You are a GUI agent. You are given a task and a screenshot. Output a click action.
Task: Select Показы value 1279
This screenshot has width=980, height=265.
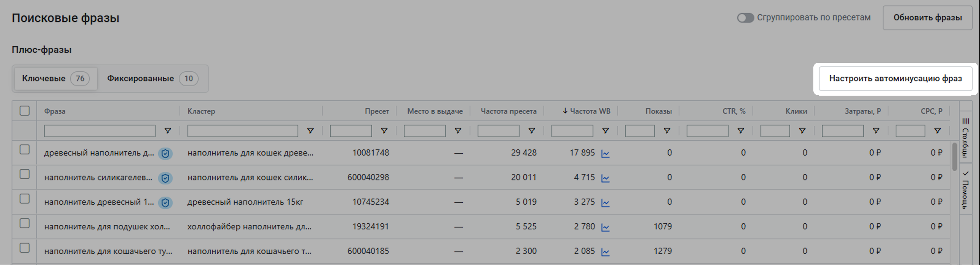click(x=663, y=251)
